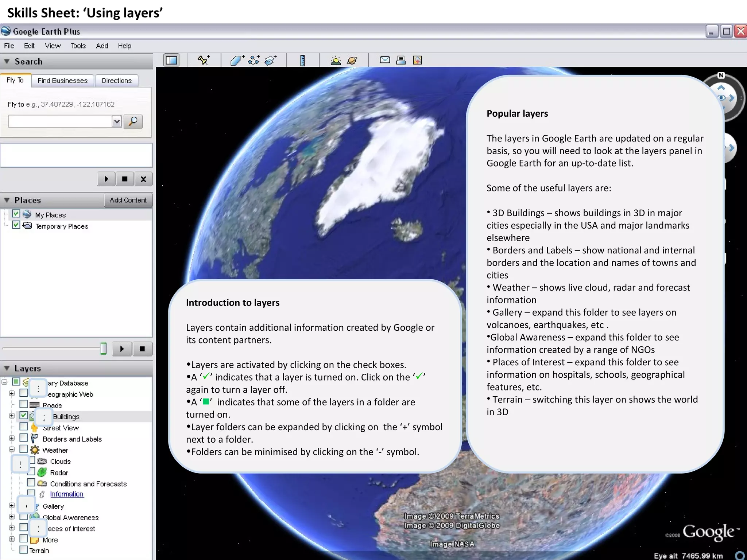Click the Print icon in toolbar
The width and height of the screenshot is (747, 560).
coord(401,60)
